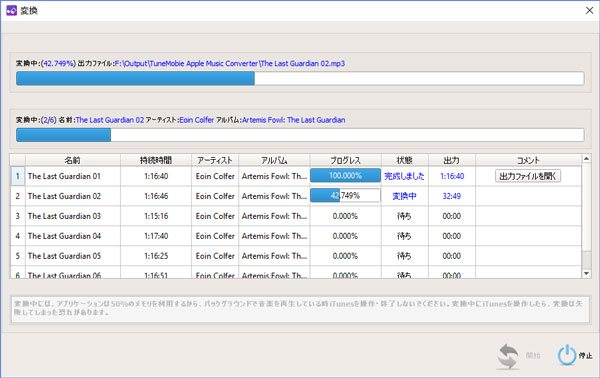
Task: Click 変換中 status in row 2
Action: (404, 196)
